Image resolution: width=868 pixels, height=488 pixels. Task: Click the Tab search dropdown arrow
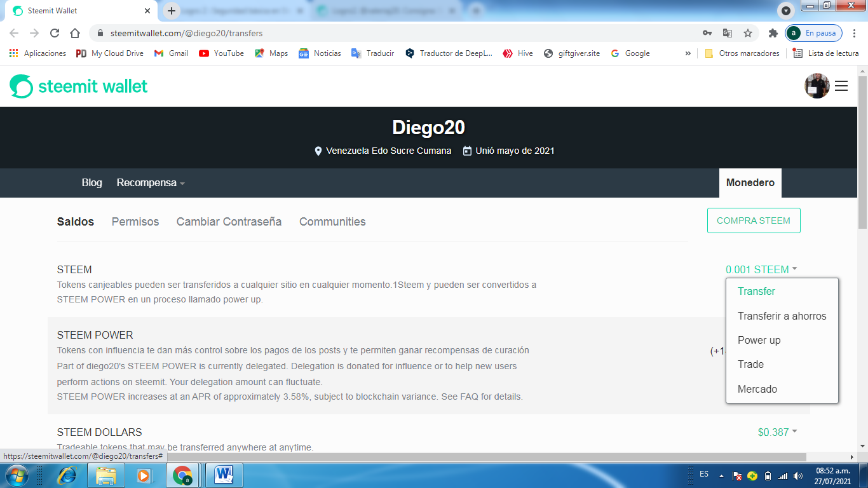point(786,11)
